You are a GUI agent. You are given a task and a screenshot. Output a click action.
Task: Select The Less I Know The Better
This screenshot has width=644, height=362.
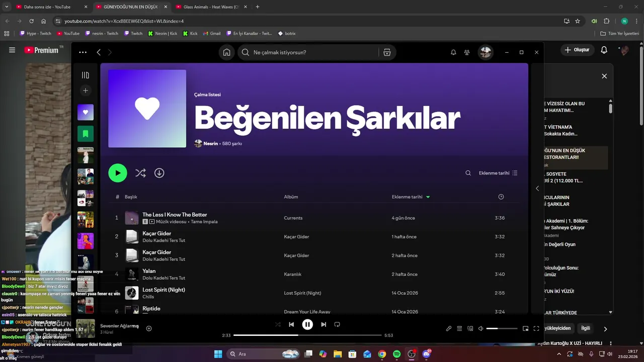click(175, 215)
